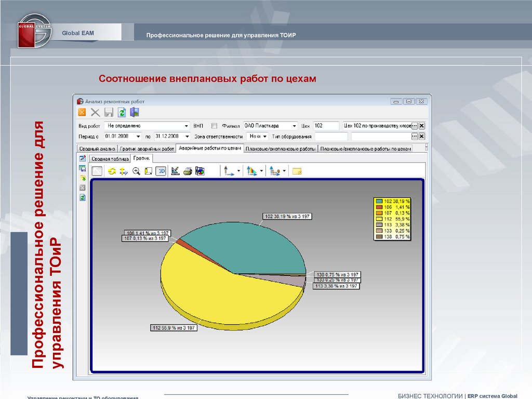Switch to Сводная таблица sub-tab
This screenshot has height=399, width=532.
pyautogui.click(x=110, y=158)
